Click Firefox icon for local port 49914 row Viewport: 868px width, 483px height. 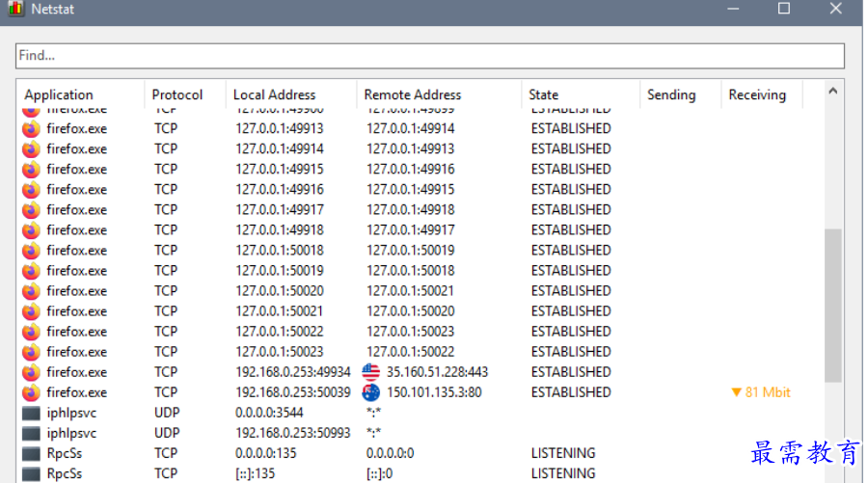(31, 149)
